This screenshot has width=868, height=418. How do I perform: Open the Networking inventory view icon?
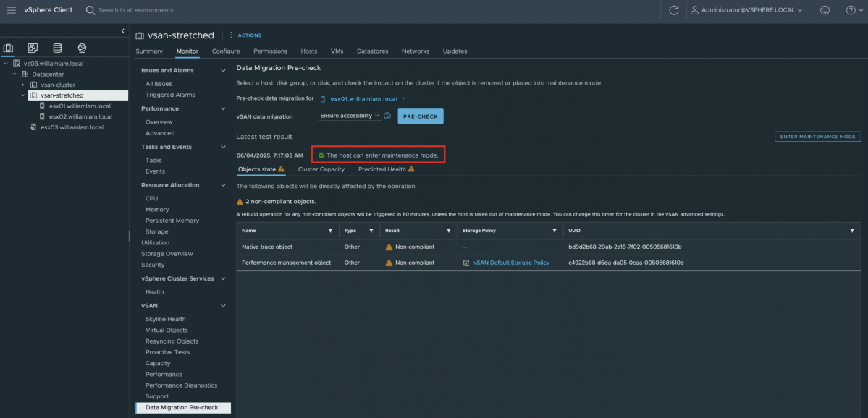point(82,48)
